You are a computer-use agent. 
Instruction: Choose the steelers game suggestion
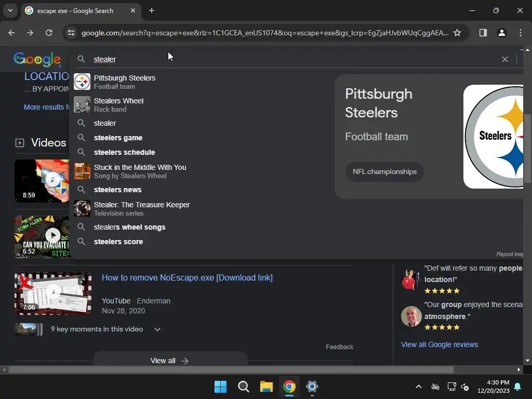pyautogui.click(x=200, y=138)
